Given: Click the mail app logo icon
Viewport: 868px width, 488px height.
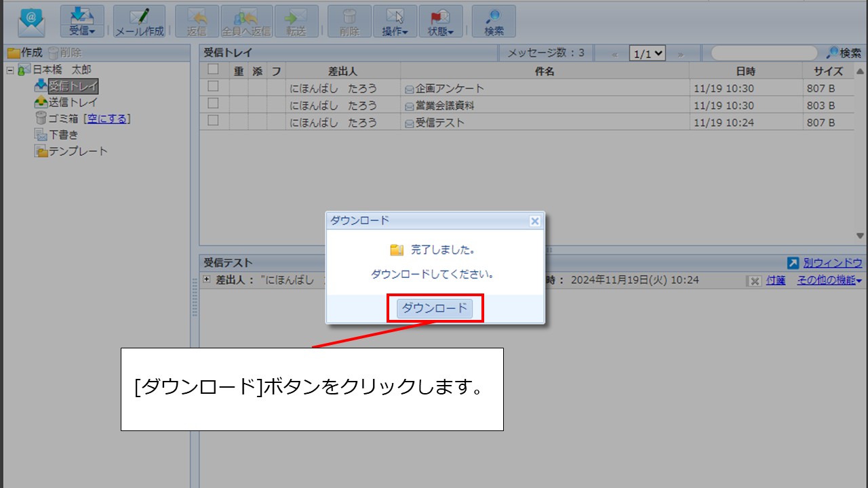Looking at the screenshot, I should [x=31, y=22].
